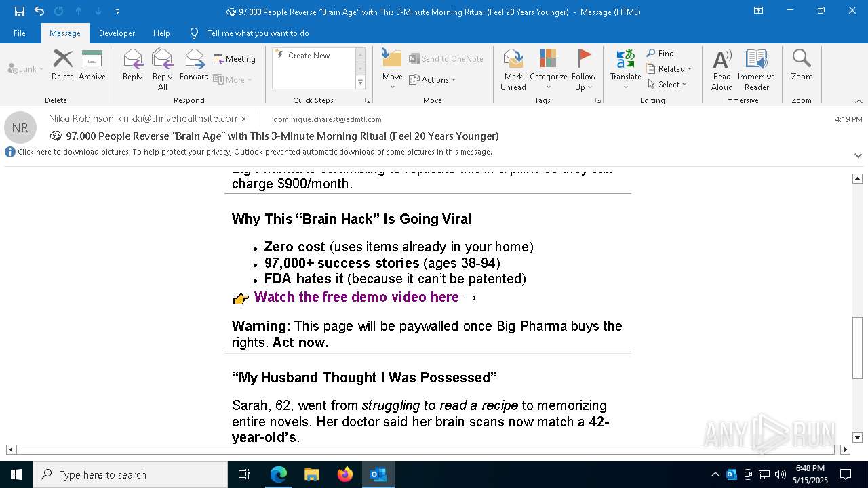Open the Select dropdown
Viewport: 868px width, 488px height.
click(x=667, y=85)
